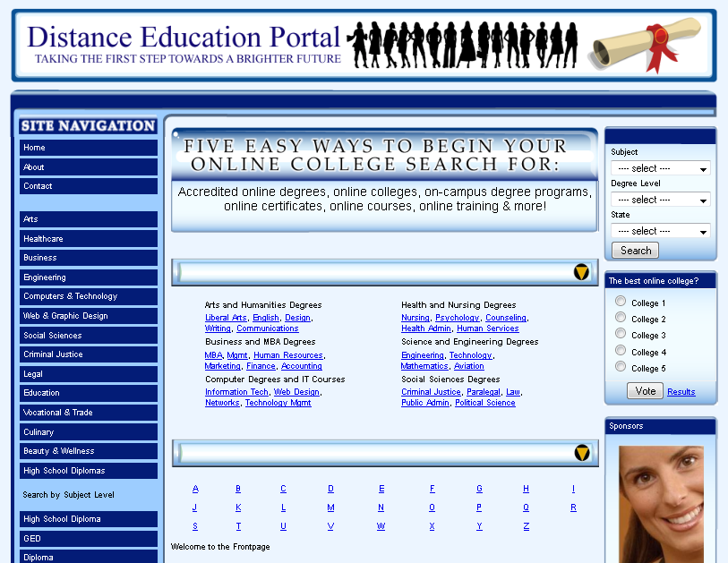Image resolution: width=728 pixels, height=563 pixels.
Task: Open the Paralegal link
Action: coord(484,392)
